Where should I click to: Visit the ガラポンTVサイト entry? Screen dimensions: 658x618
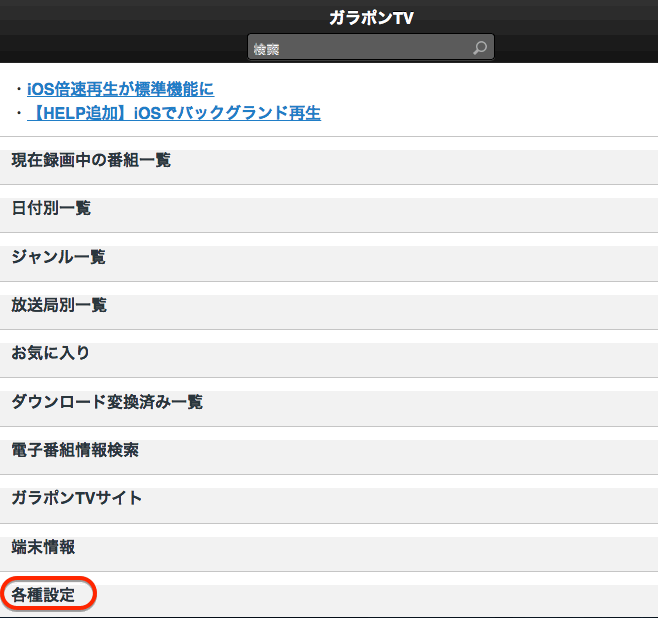(77, 498)
